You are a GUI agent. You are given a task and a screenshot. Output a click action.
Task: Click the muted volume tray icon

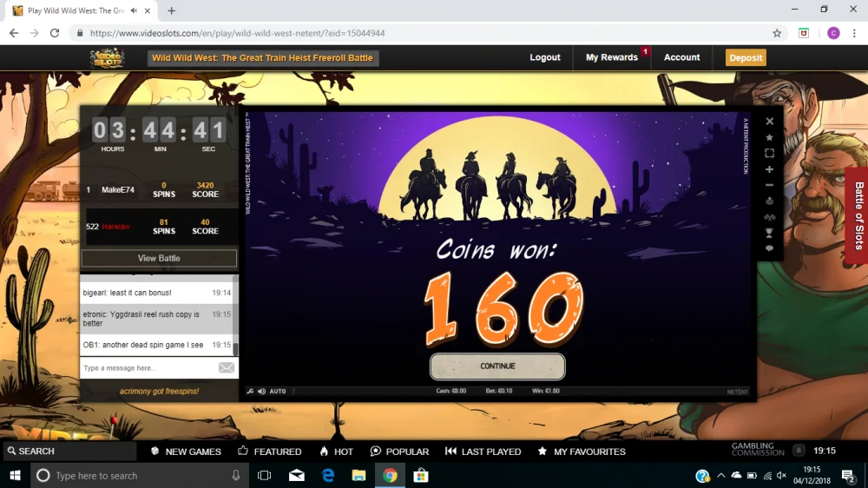[782, 475]
